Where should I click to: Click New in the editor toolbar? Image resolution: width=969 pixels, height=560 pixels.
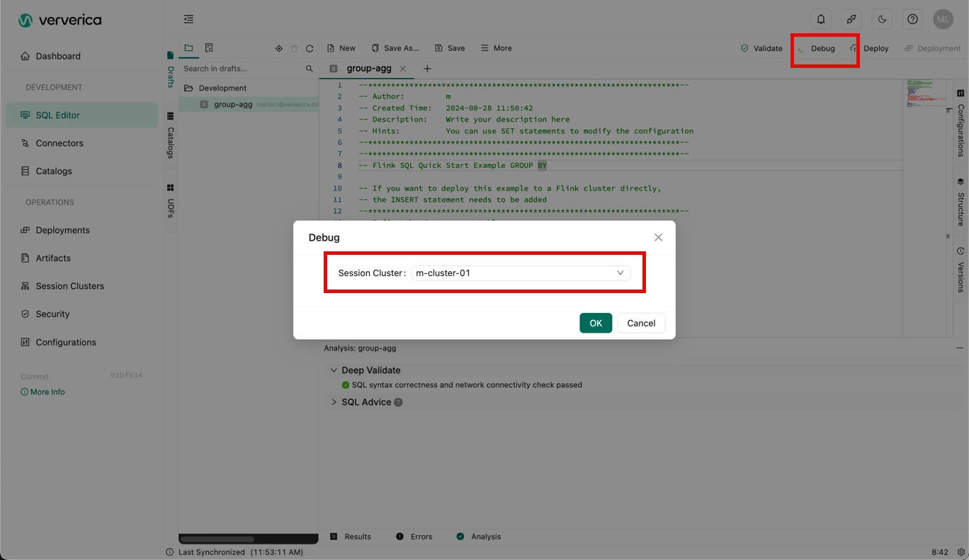(x=341, y=48)
